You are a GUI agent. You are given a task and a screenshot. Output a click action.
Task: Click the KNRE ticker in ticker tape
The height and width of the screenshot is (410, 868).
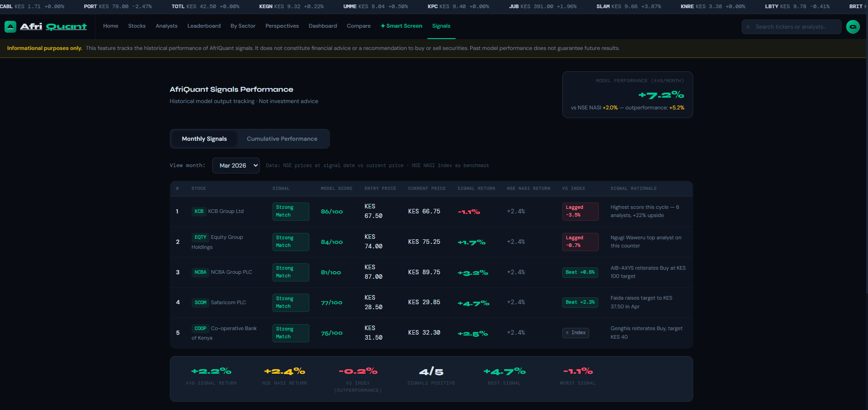click(713, 6)
